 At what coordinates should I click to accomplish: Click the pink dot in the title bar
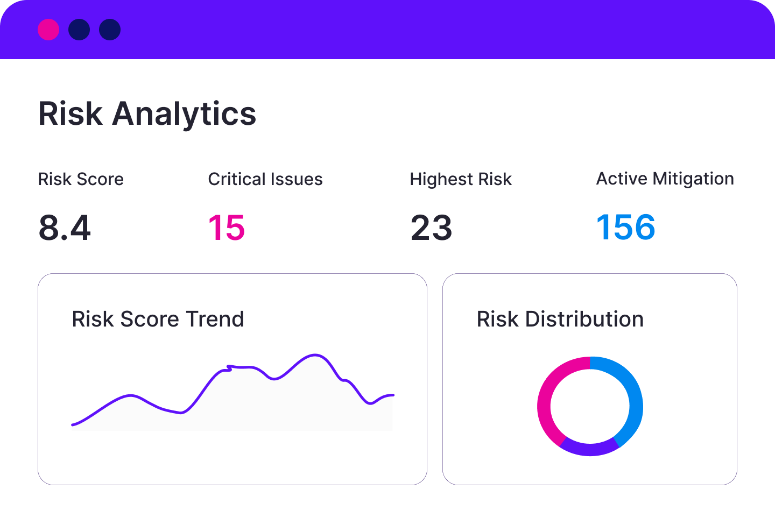coord(48,30)
